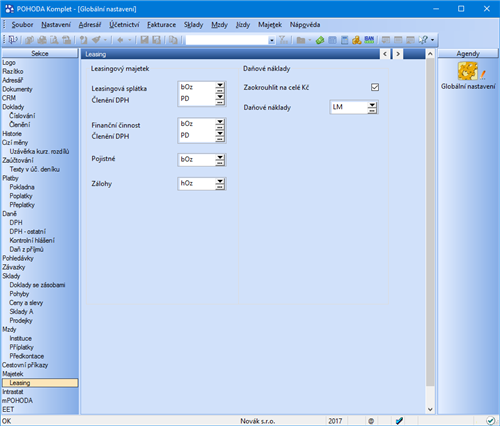Open the calculator toolbar icon
Screen dimensions: 500x426
pos(345,40)
